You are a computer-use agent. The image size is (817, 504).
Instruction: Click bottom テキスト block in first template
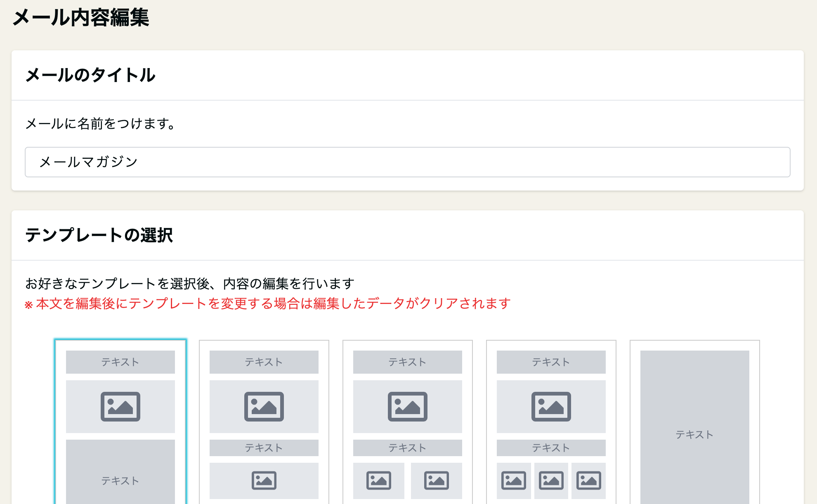(120, 472)
